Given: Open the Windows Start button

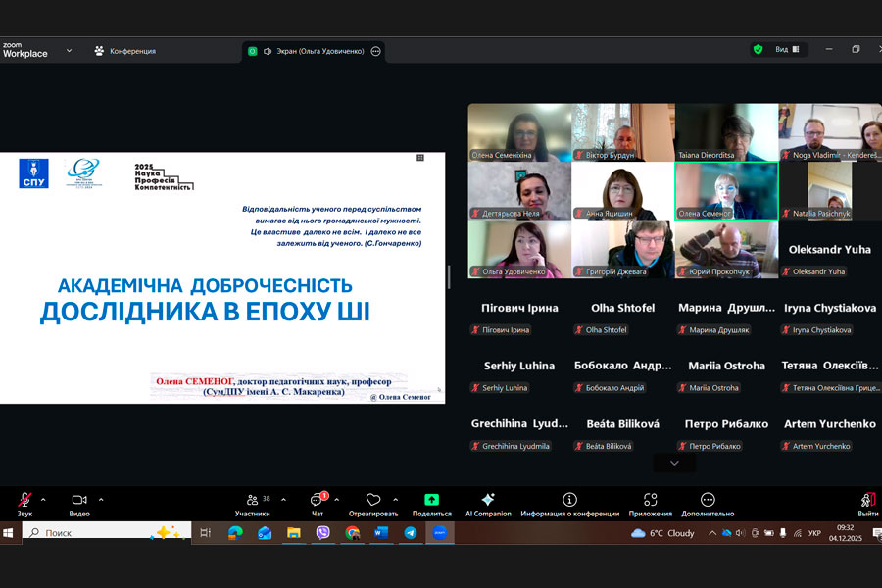Looking at the screenshot, I should point(8,533).
